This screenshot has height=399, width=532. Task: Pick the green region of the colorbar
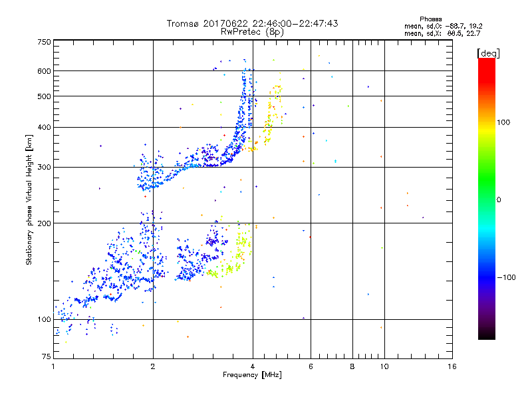486,199
